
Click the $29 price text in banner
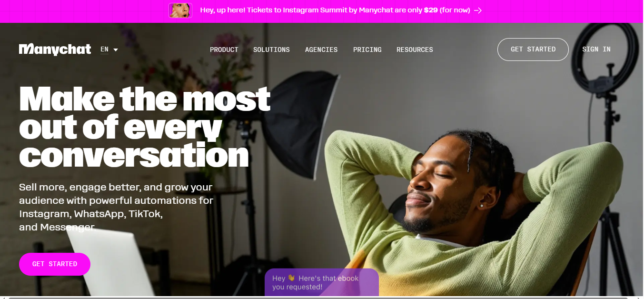pos(431,10)
